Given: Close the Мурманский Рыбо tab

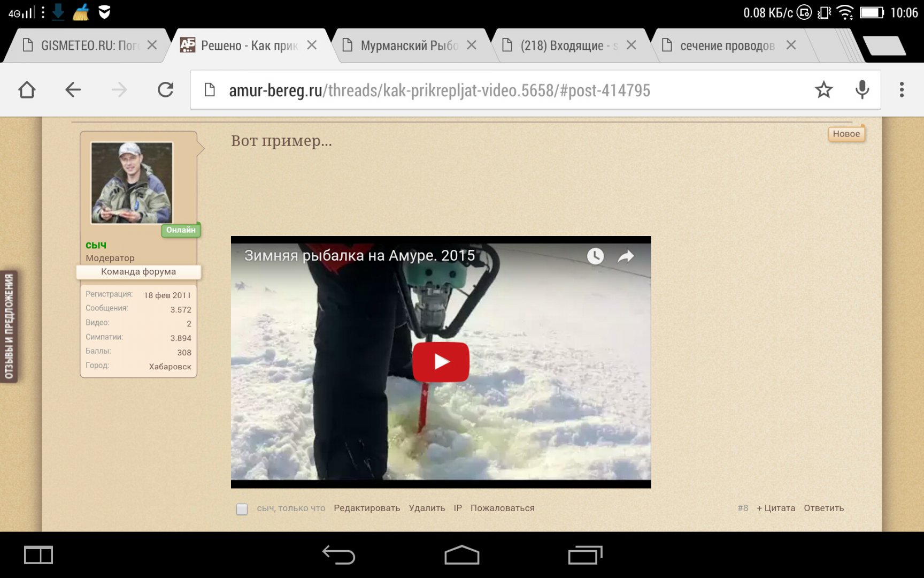Looking at the screenshot, I should pos(471,45).
